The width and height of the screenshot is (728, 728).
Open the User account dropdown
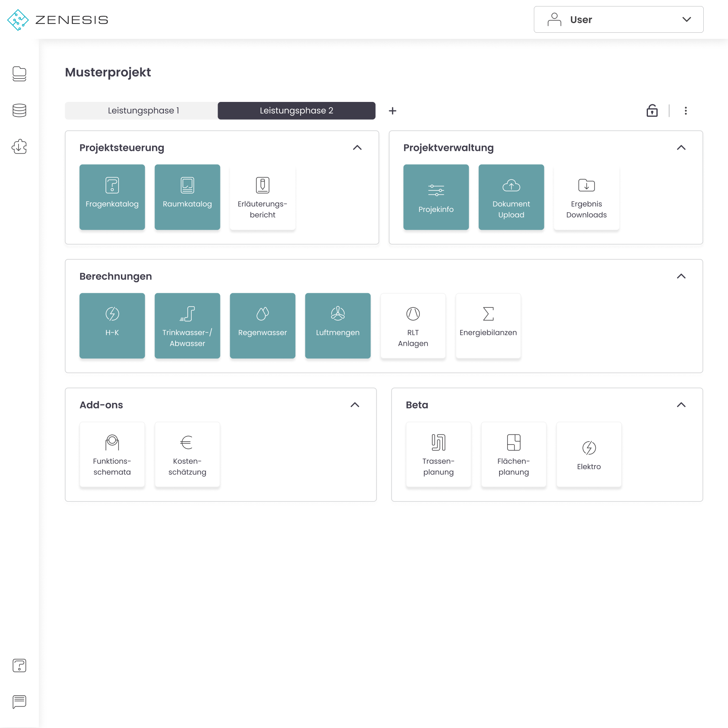(618, 19)
